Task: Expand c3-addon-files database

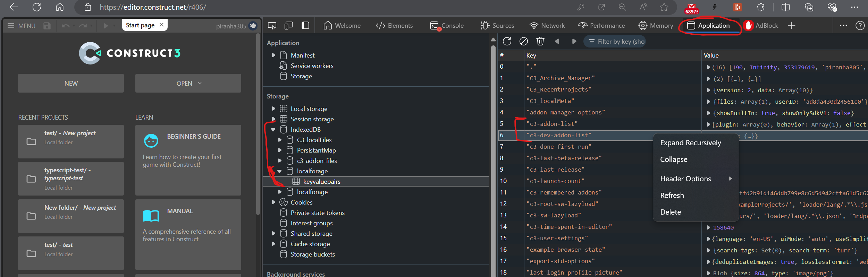Action: click(280, 161)
